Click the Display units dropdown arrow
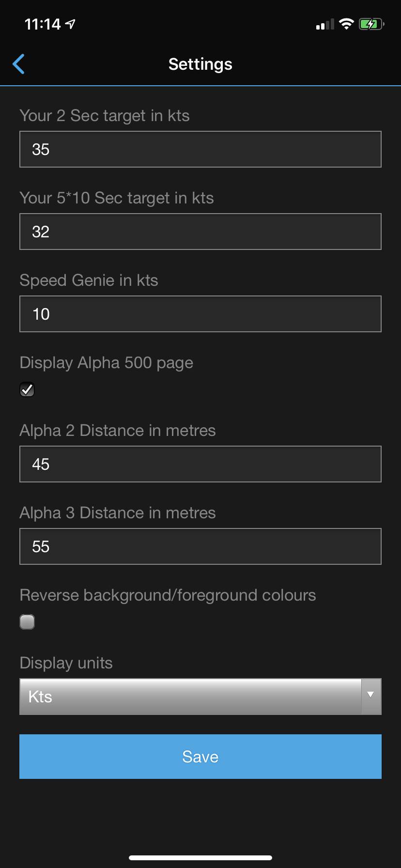The image size is (401, 868). pyautogui.click(x=370, y=695)
